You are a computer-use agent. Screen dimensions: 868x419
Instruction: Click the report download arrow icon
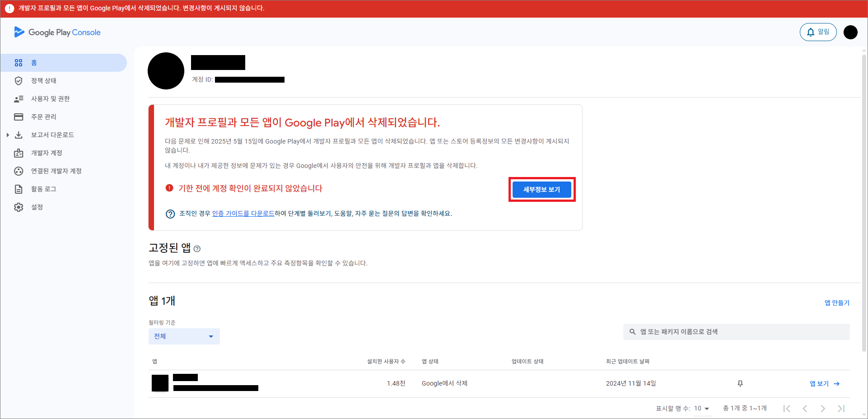(x=19, y=135)
